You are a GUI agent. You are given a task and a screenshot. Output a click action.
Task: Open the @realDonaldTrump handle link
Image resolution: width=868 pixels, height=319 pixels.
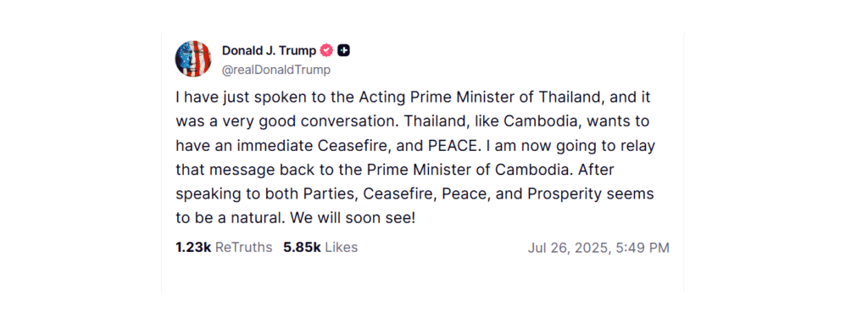[x=276, y=70]
